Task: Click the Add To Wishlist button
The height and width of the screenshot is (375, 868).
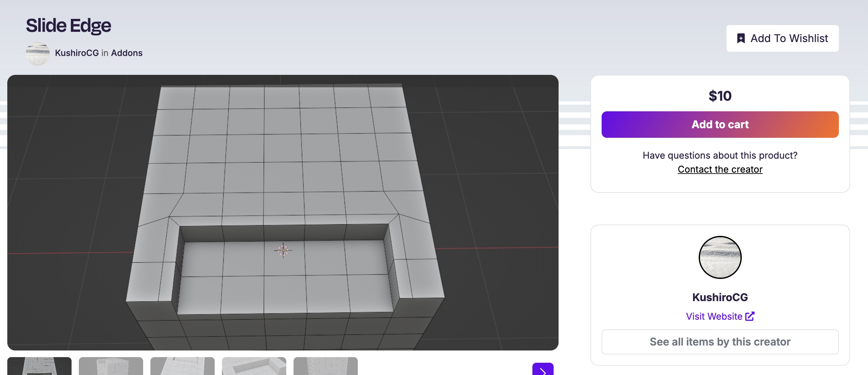Action: [x=782, y=38]
